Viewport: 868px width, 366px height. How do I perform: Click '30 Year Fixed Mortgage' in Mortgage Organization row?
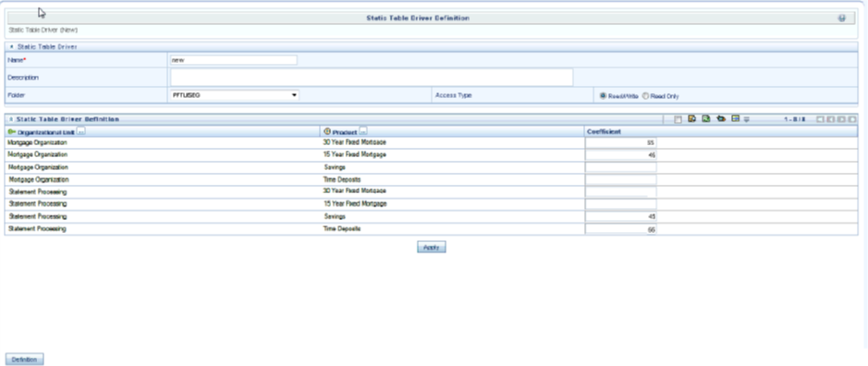pos(354,142)
